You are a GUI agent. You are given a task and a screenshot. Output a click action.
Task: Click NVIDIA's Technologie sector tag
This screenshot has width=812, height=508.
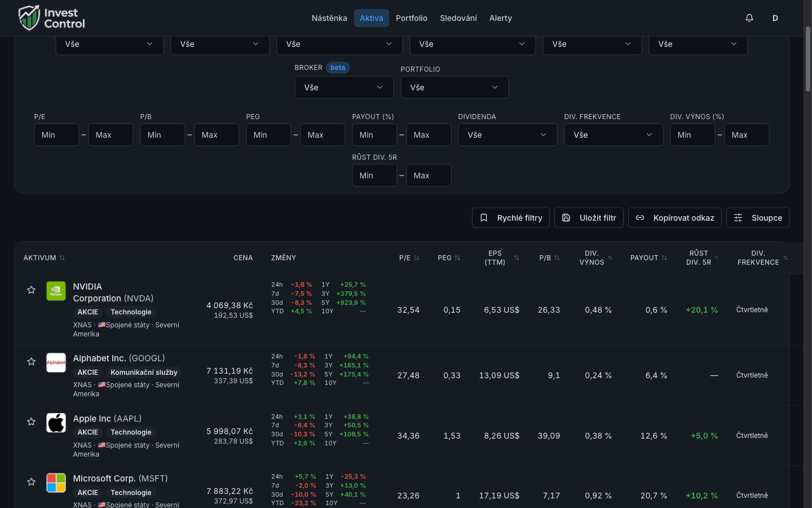click(x=131, y=312)
